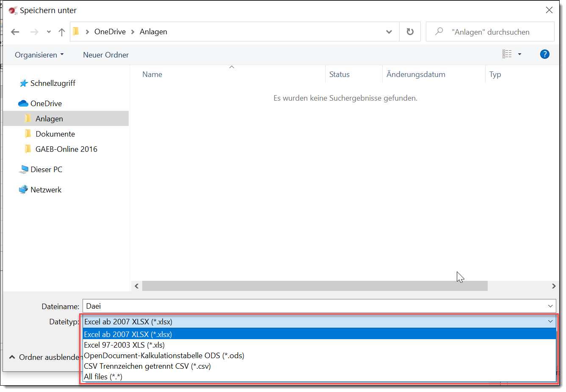Click the back navigation arrow
The height and width of the screenshot is (392, 566).
click(15, 32)
